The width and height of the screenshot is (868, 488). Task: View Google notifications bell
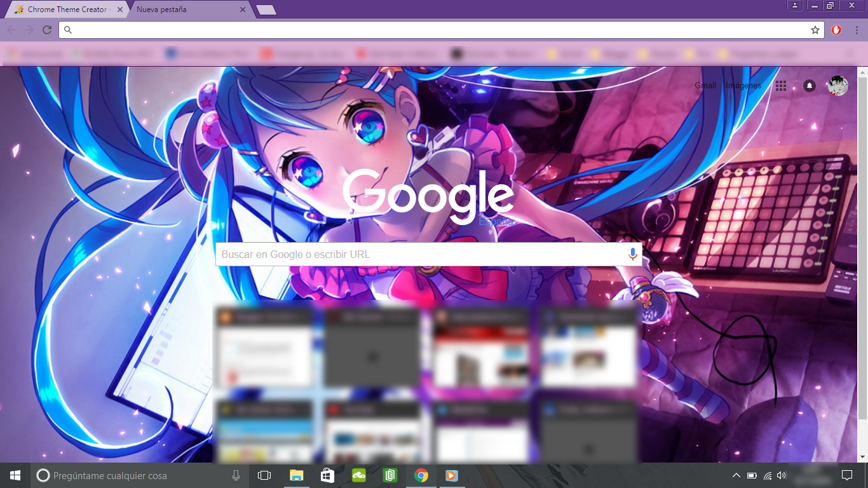click(810, 86)
